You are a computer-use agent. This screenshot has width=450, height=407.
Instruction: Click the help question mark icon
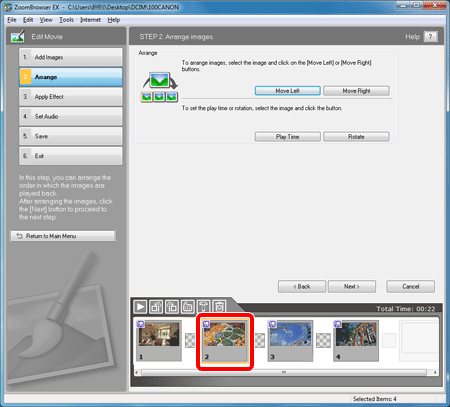(x=430, y=37)
